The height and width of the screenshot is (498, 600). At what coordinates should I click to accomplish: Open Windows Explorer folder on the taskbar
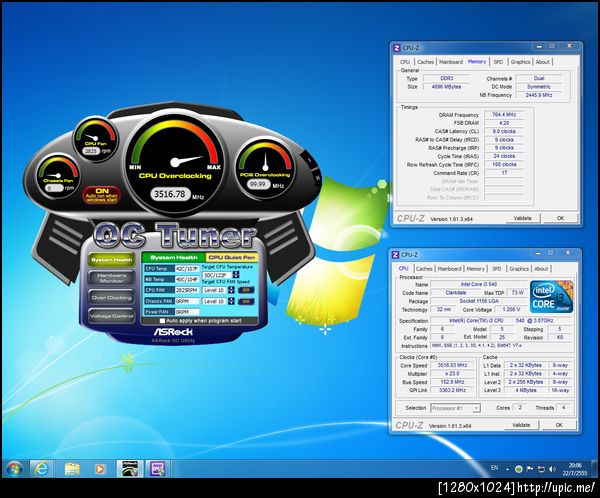point(72,467)
